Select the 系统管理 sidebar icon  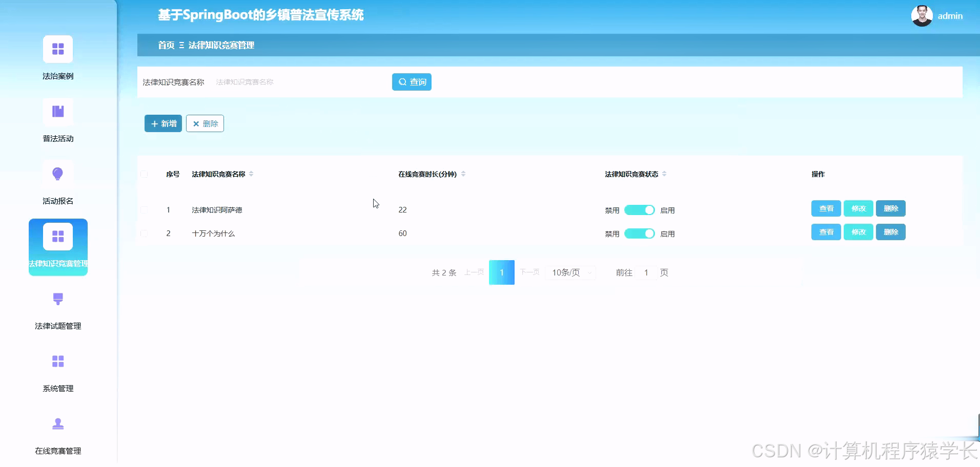pos(57,362)
